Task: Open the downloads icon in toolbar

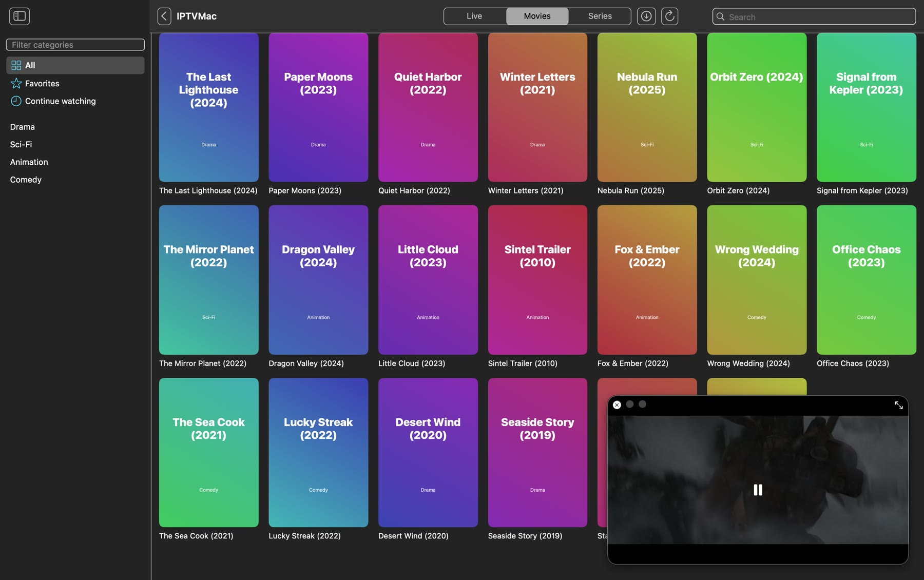Action: [x=646, y=16]
